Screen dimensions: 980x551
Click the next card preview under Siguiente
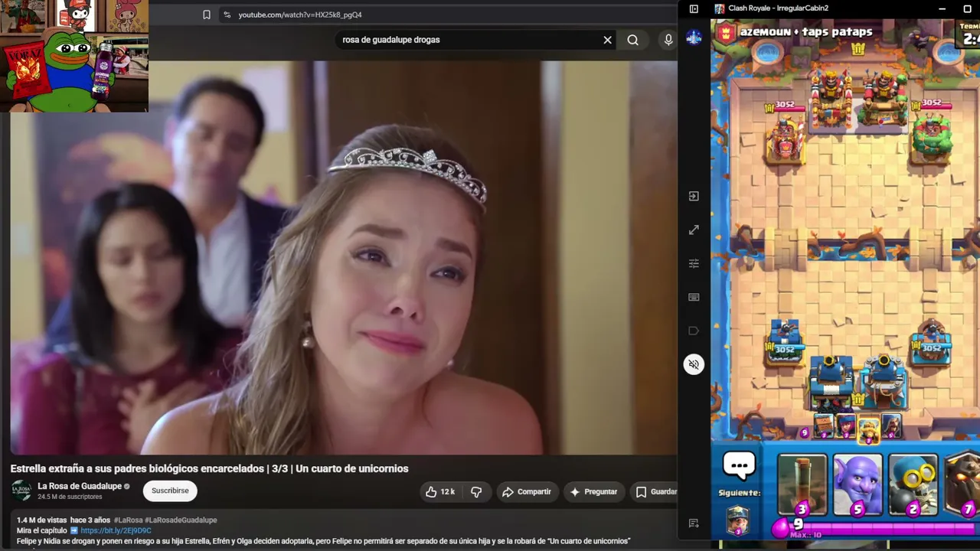click(x=738, y=520)
